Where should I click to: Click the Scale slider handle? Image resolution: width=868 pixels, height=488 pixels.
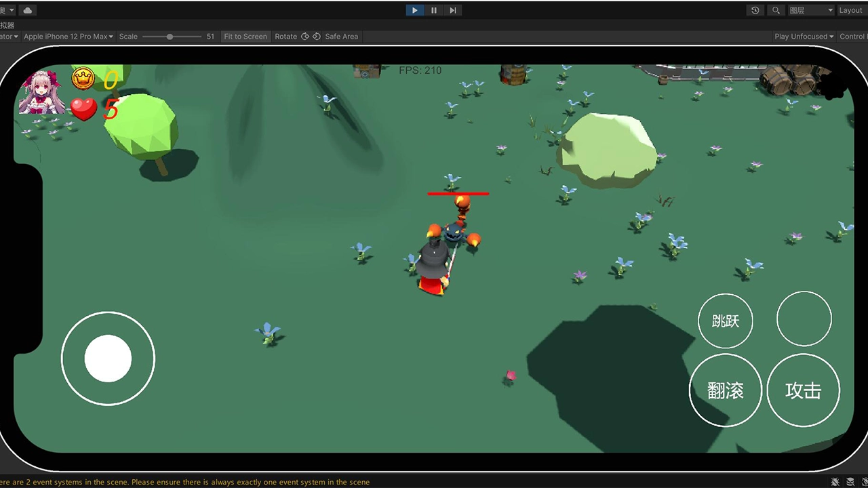click(170, 37)
